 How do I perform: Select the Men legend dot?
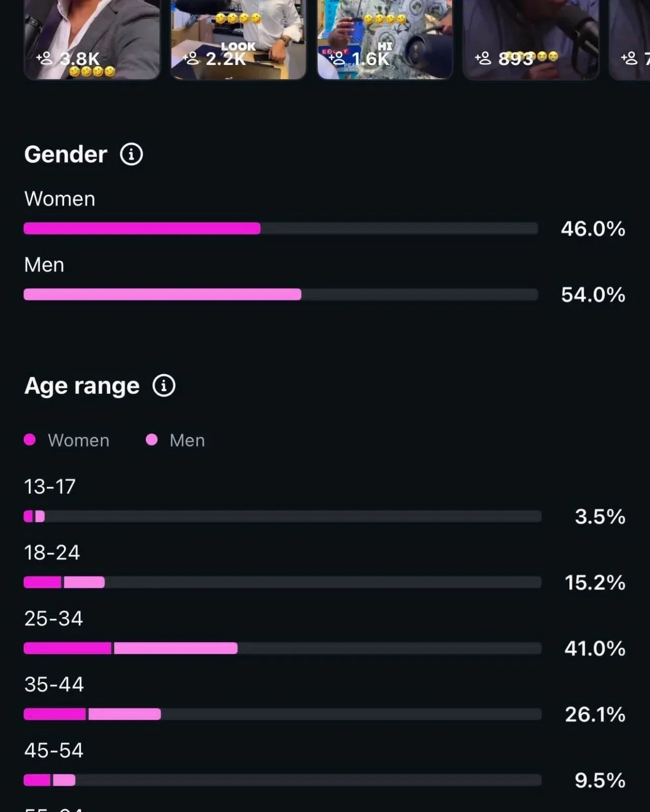pyautogui.click(x=151, y=439)
